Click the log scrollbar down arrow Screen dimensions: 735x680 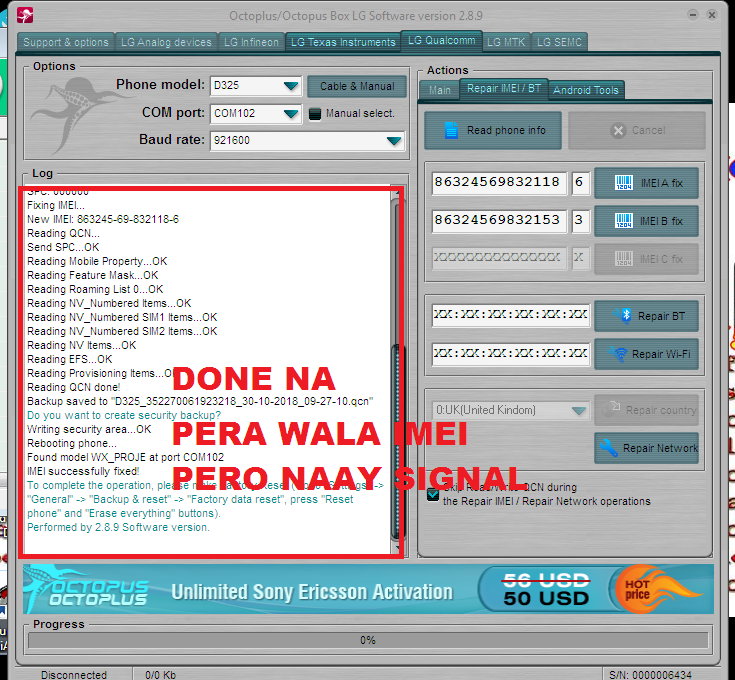pos(398,547)
